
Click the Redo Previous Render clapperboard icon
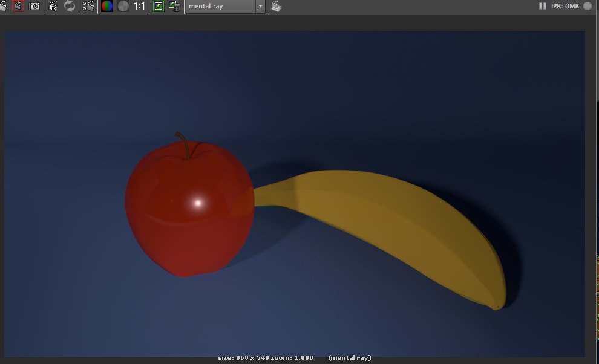[x=2, y=6]
